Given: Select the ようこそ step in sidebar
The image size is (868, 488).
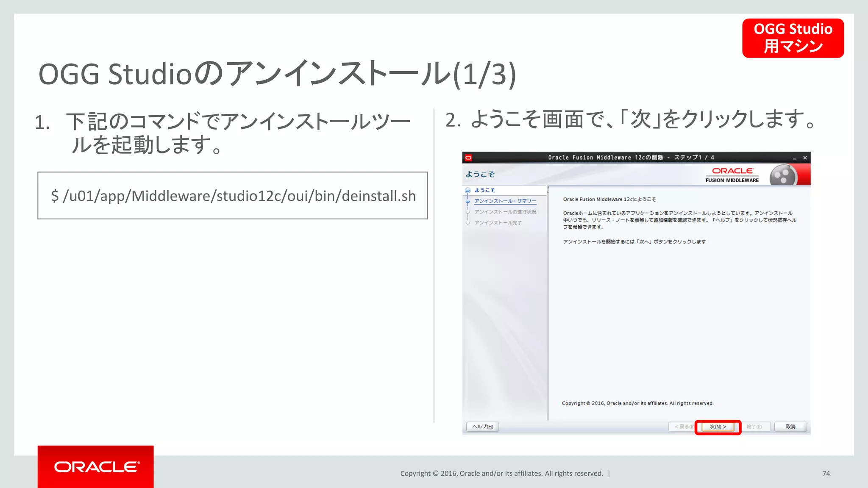Looking at the screenshot, I should pyautogui.click(x=485, y=190).
